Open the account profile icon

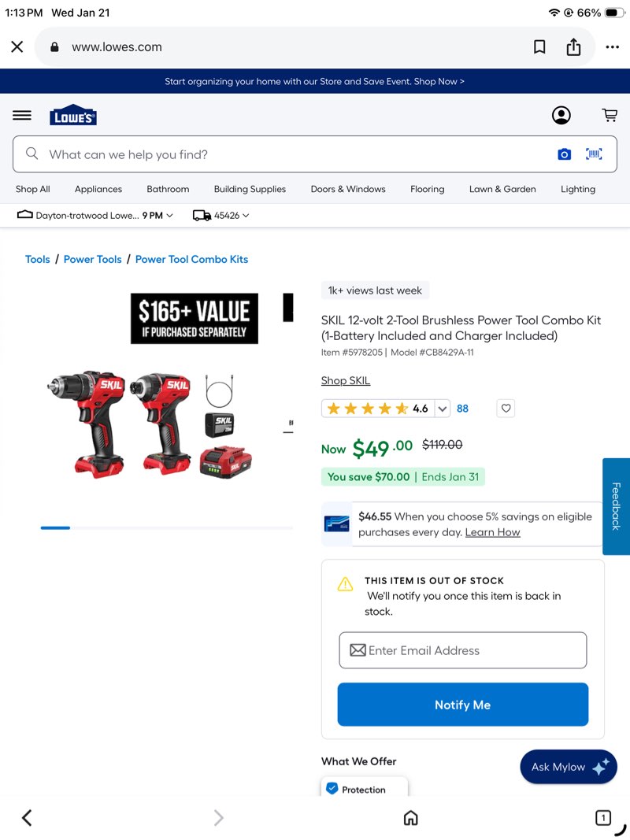[561, 115]
